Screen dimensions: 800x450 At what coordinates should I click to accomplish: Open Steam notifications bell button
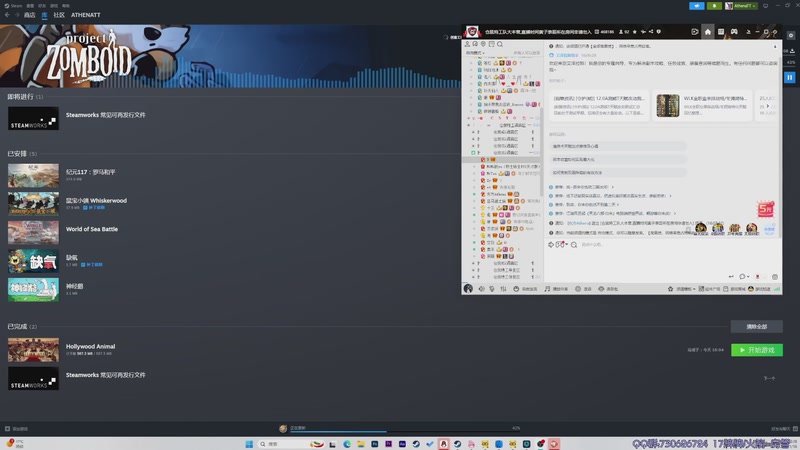[x=714, y=6]
